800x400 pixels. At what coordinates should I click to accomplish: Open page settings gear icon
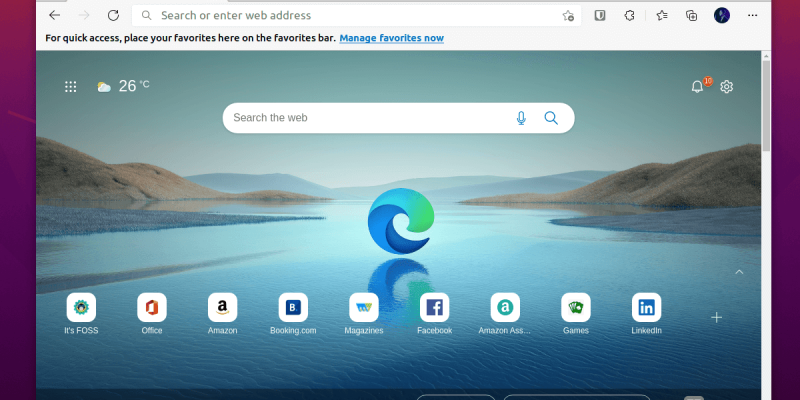[727, 87]
